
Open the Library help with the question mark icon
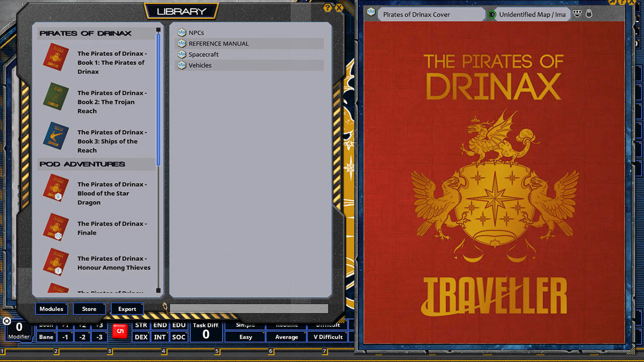point(328,8)
